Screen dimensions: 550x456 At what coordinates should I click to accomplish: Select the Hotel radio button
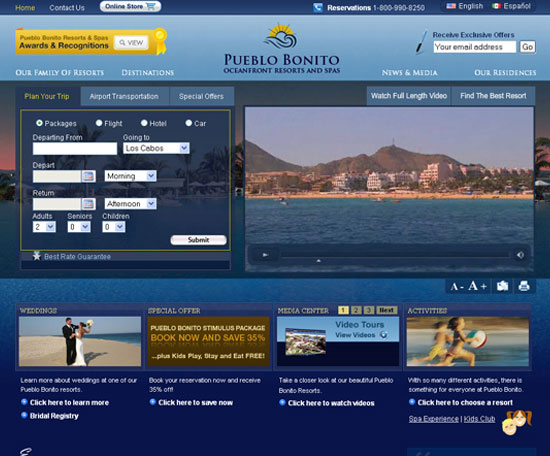click(x=144, y=123)
